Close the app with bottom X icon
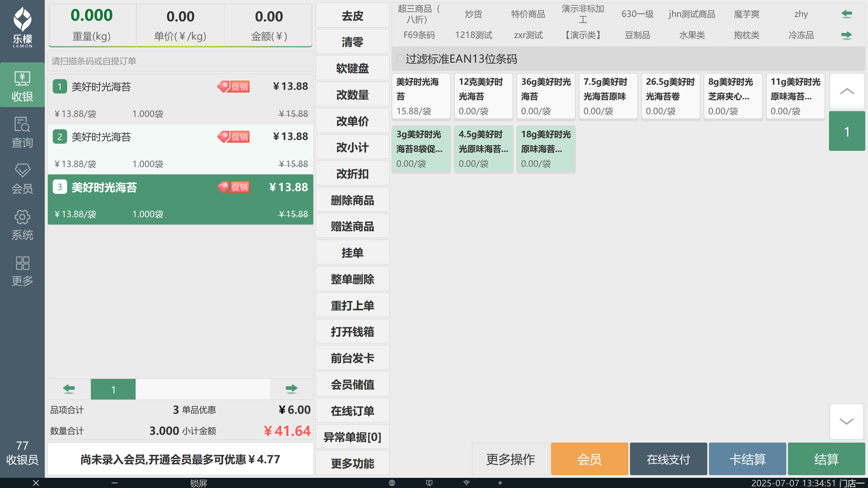The image size is (868, 488). (36, 483)
